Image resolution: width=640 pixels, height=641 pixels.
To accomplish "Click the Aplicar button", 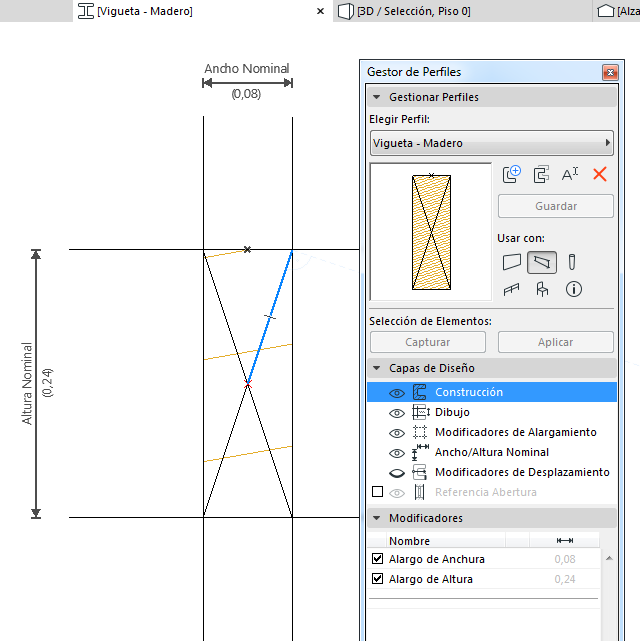I will click(x=556, y=342).
